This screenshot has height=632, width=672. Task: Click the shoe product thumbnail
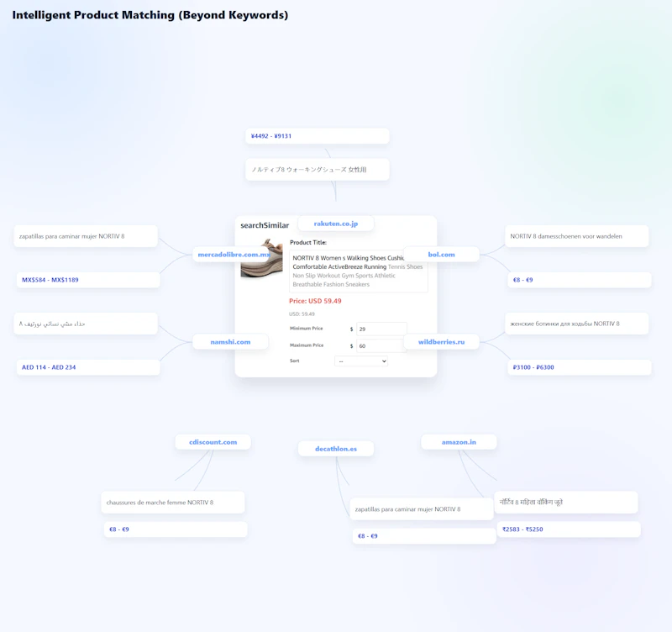pos(261,258)
